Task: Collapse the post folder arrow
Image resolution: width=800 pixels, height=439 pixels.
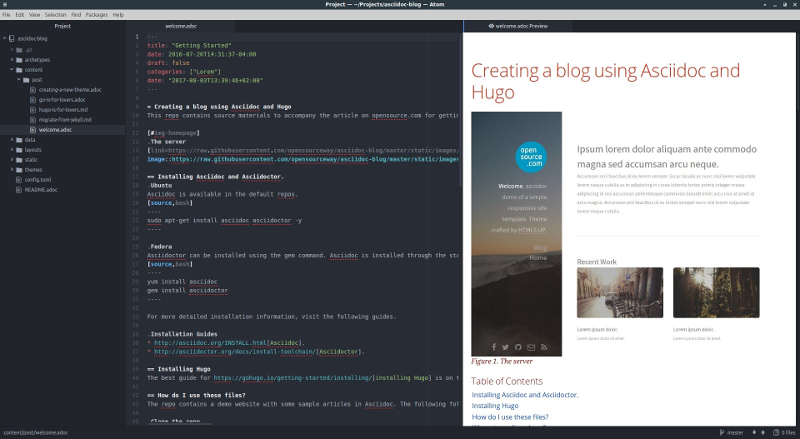Action: (19, 80)
